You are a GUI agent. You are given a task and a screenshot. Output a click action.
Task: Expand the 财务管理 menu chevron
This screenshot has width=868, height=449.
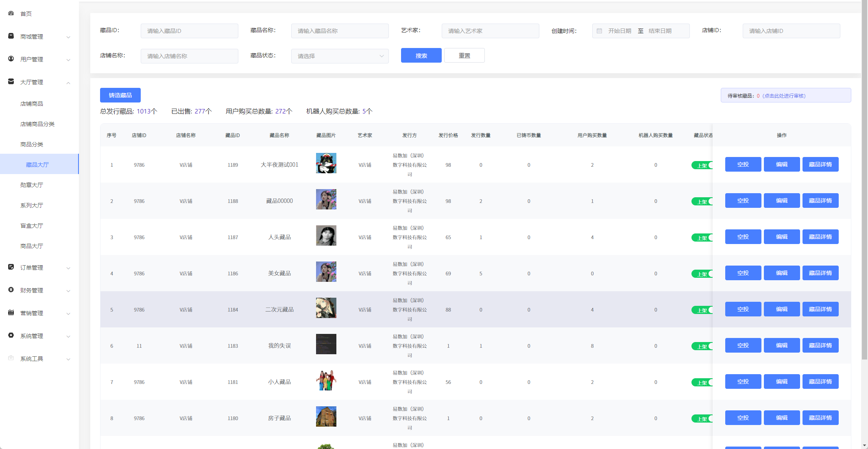[x=68, y=291]
